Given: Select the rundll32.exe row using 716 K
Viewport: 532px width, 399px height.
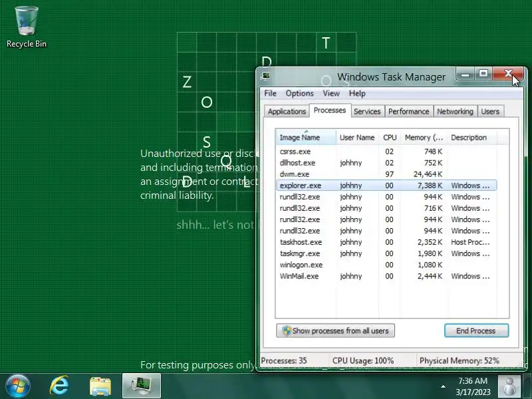Looking at the screenshot, I should pyautogui.click(x=386, y=208).
